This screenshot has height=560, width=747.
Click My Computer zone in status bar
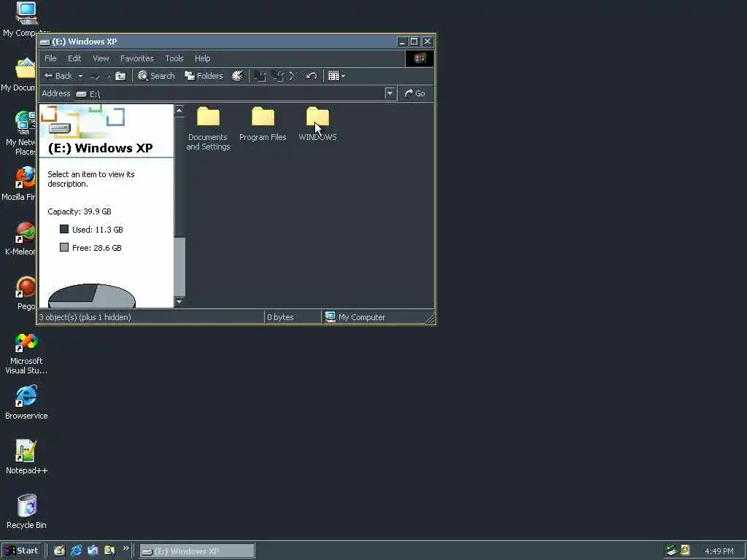355,317
